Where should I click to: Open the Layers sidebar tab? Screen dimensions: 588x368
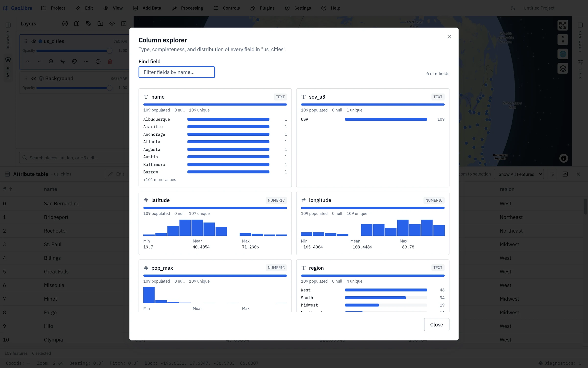coord(8,68)
